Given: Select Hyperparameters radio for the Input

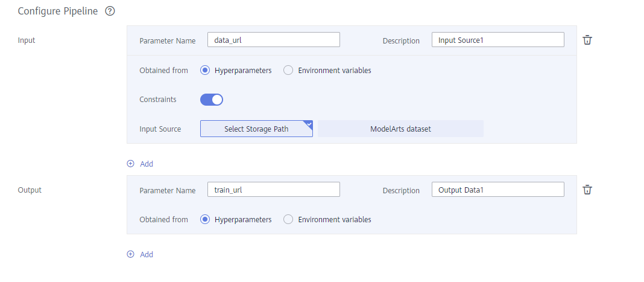Looking at the screenshot, I should (205, 70).
